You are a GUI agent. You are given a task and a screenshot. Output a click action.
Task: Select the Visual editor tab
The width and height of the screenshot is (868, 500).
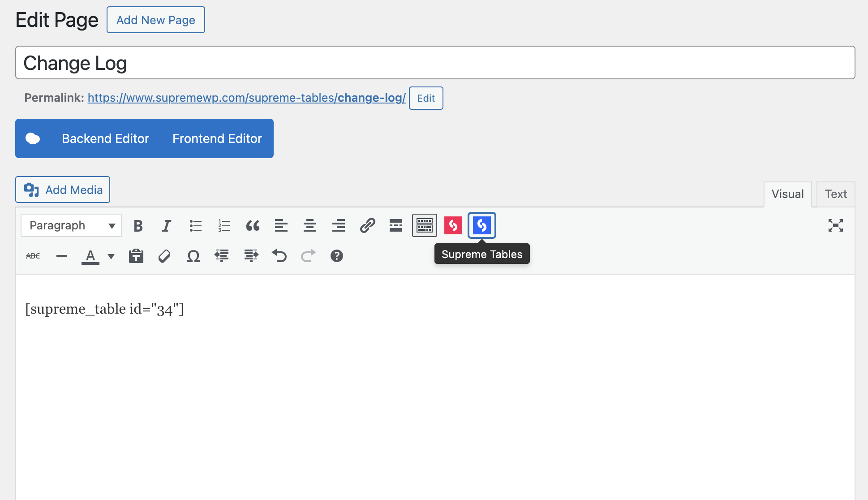787,194
